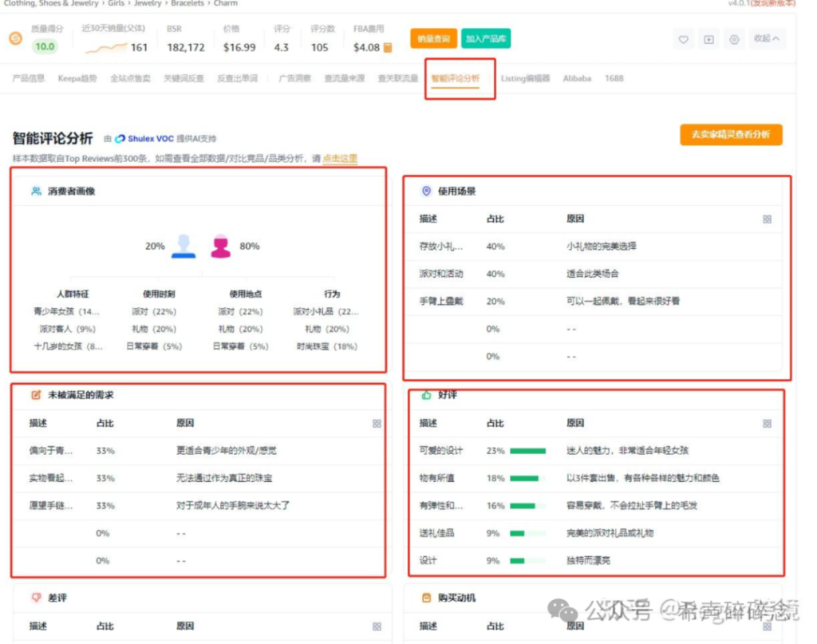Click the video play icon in top bar
This screenshot has height=644, width=817.
[708, 39]
